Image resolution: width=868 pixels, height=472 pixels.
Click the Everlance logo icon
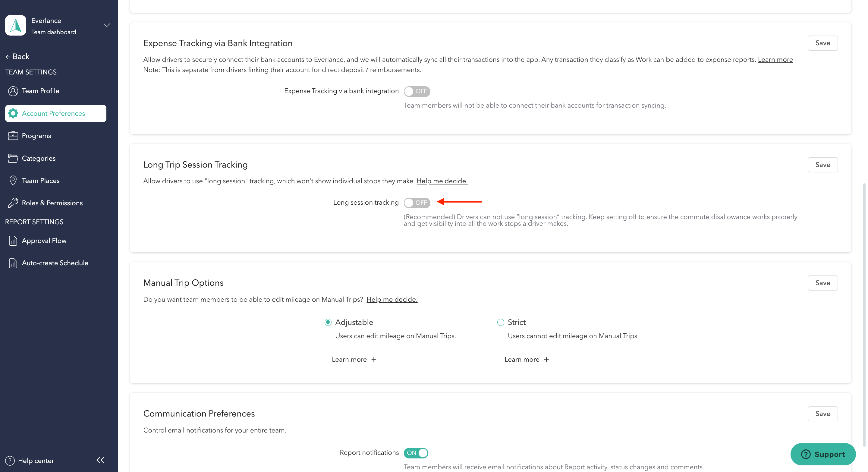pos(15,25)
